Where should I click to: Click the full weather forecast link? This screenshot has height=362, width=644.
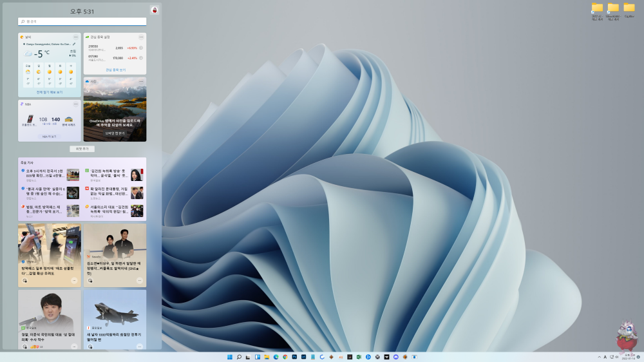pos(50,93)
